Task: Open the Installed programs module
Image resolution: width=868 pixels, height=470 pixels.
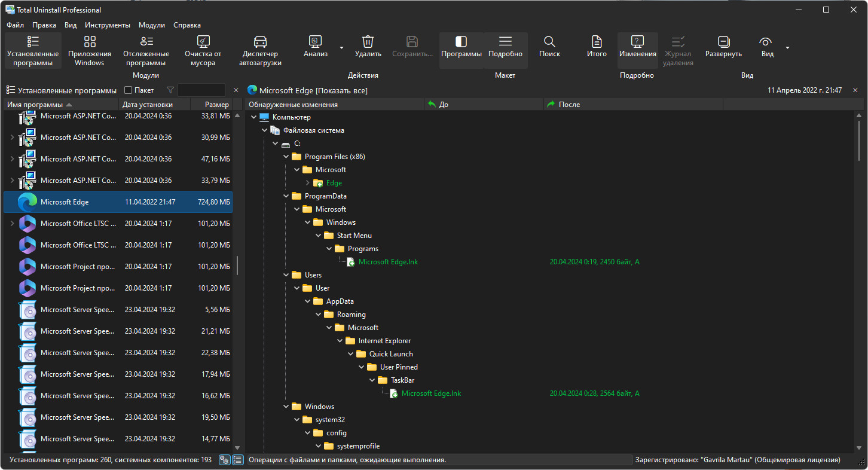Action: pos(33,51)
